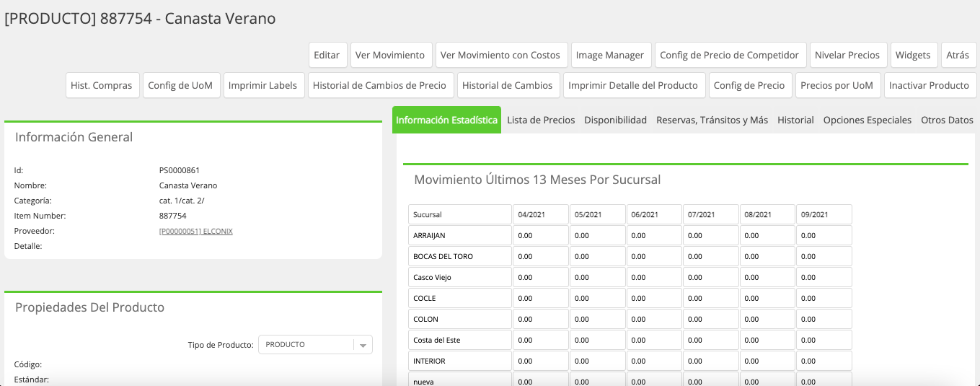Click the Id value PS0000861
980x386 pixels.
pos(179,170)
